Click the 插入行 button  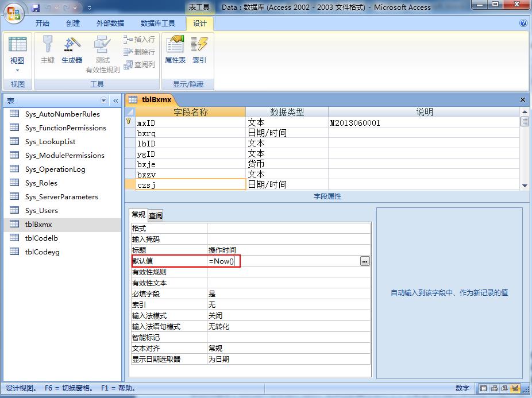pyautogui.click(x=140, y=40)
